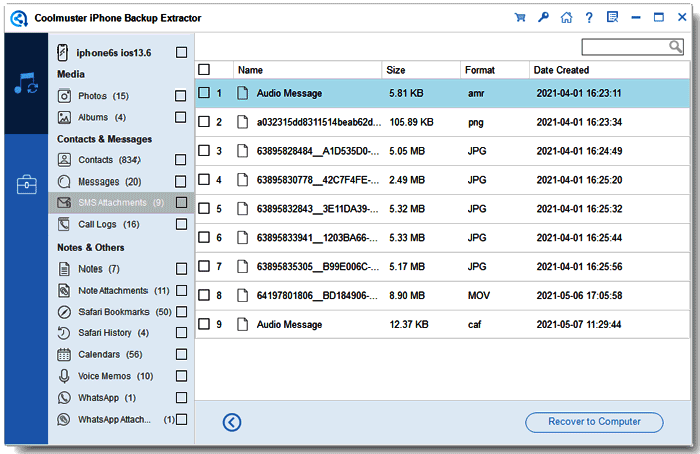Viewport: 700px width, 454px height.
Task: Select Call Logs (16) in sidebar
Action: pyautogui.click(x=109, y=224)
